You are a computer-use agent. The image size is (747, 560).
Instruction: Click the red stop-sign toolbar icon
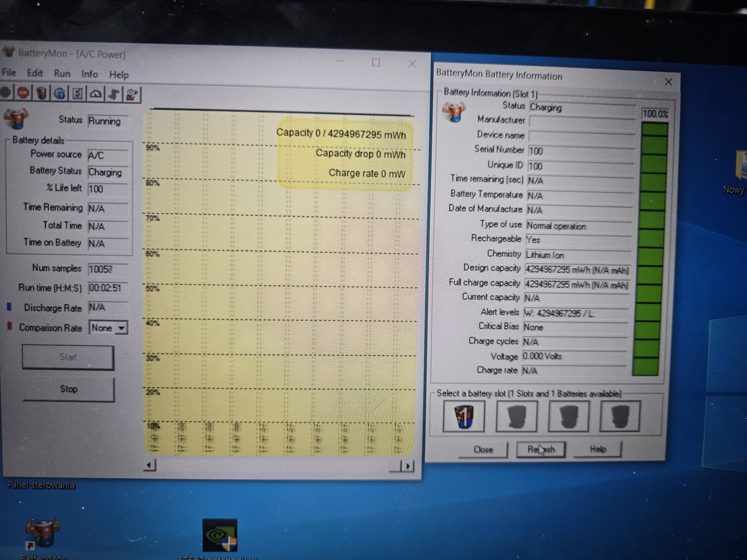(23, 93)
